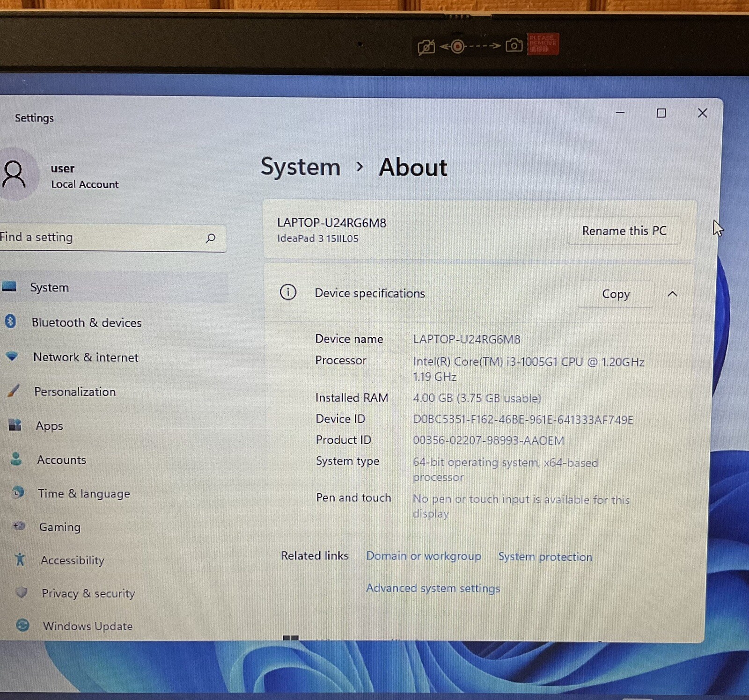Click the IdeaPad 3 15IIL05 model text

click(x=318, y=239)
